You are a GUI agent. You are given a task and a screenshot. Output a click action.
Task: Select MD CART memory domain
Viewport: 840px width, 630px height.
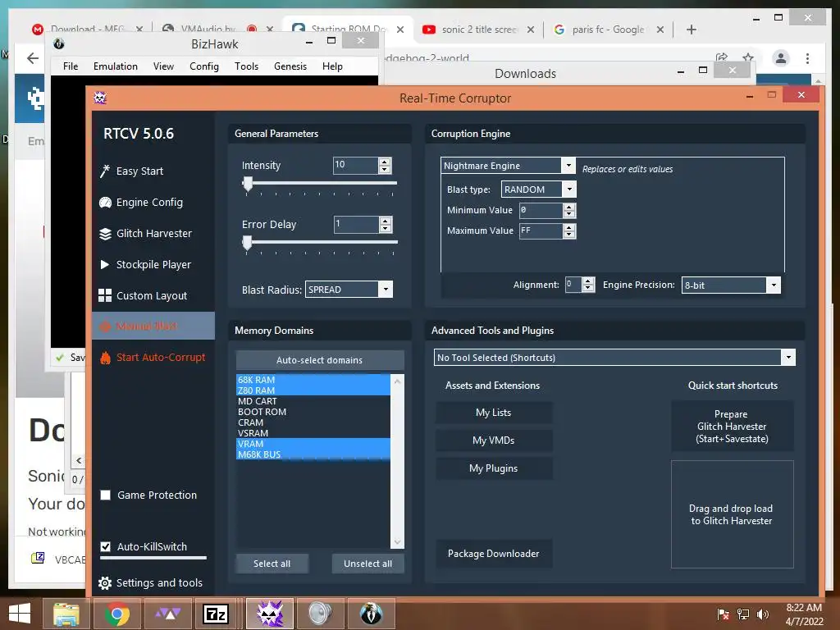click(313, 401)
